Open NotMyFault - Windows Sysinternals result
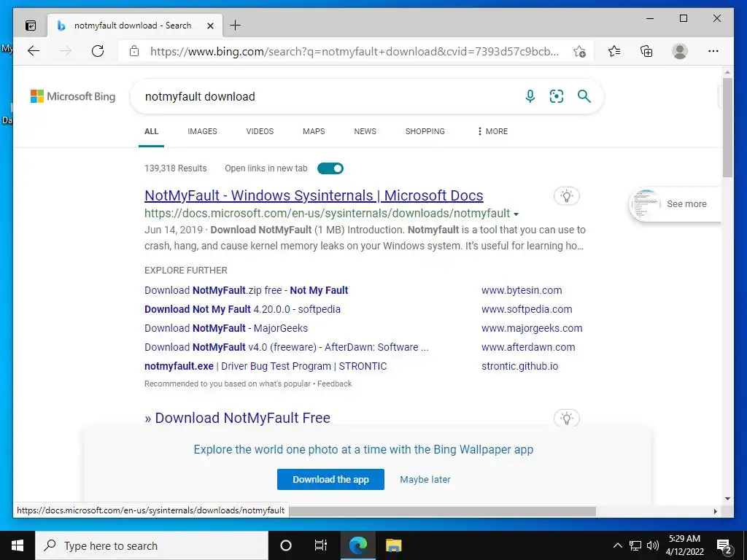This screenshot has width=747, height=560. (314, 195)
